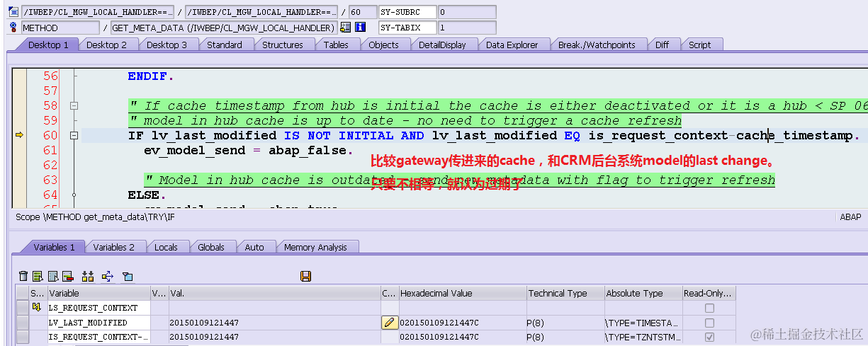The width and height of the screenshot is (868, 346).
Task: Click the pencil edit icon for LV_LAST_MODIFIED
Action: click(390, 323)
